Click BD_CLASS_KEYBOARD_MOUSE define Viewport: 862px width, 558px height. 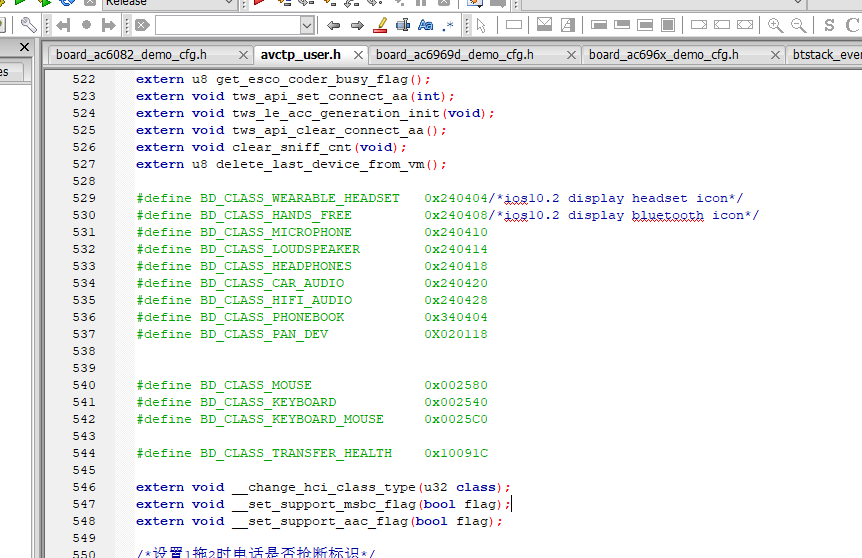coord(291,419)
